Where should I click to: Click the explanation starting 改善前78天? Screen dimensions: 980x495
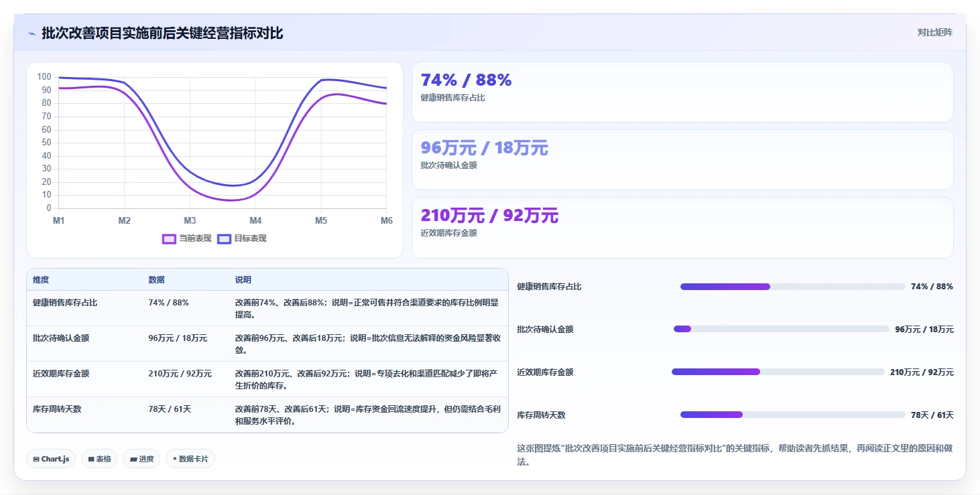click(x=367, y=415)
